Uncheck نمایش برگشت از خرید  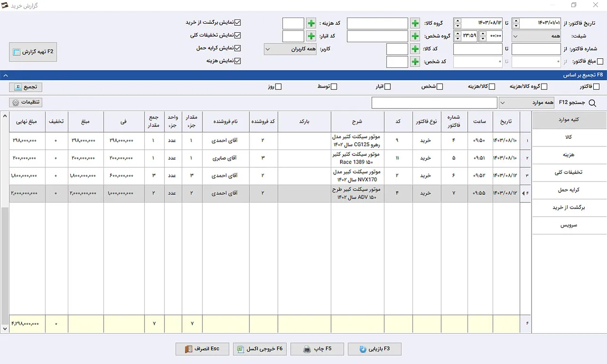point(239,22)
